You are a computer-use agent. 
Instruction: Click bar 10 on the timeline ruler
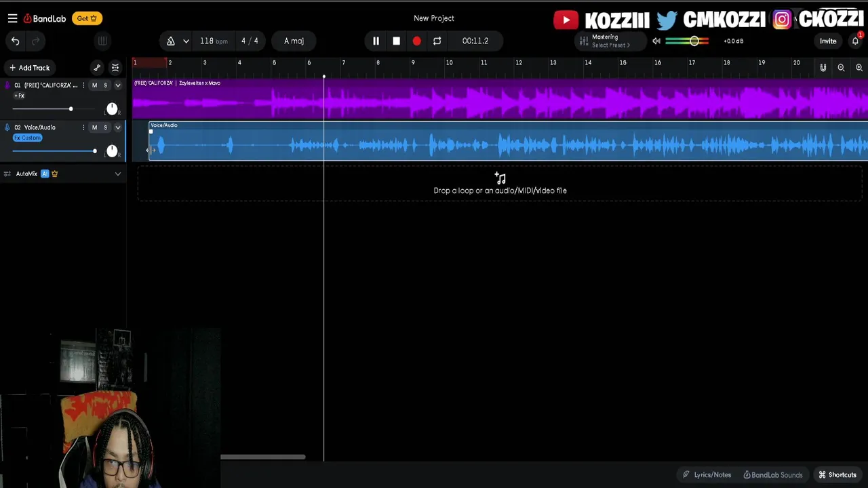(449, 63)
